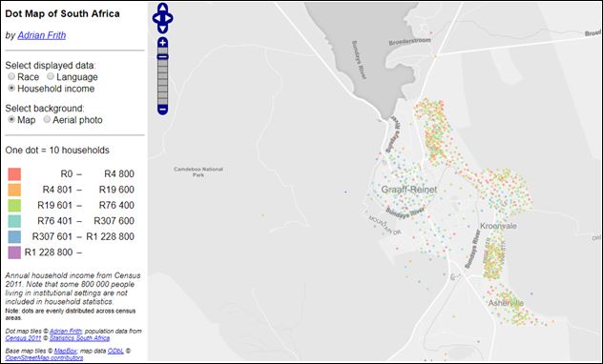This screenshot has width=603, height=364.
Task: Pan the map left with arrow control
Action: click(156, 18)
